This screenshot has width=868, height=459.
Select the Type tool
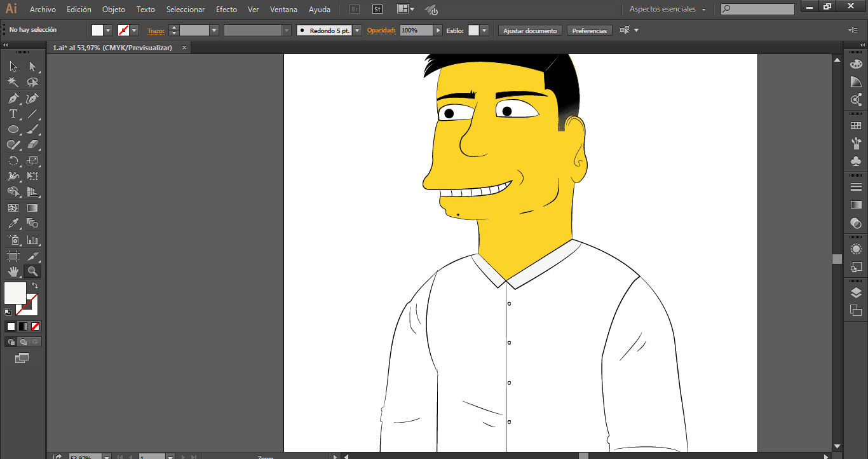[x=13, y=114]
